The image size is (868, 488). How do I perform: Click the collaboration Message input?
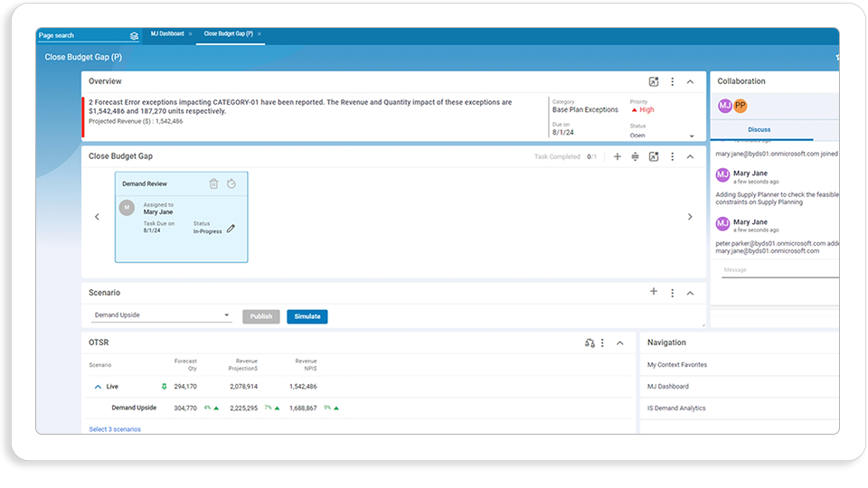click(x=780, y=270)
